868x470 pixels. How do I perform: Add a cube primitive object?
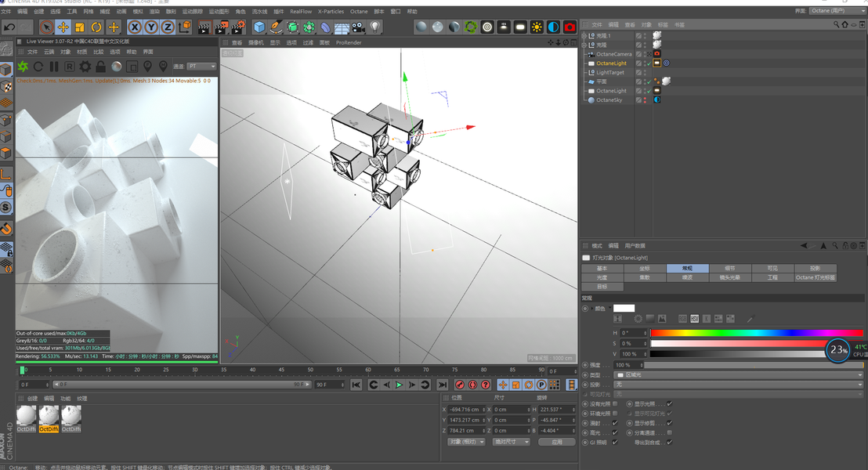pyautogui.click(x=259, y=27)
